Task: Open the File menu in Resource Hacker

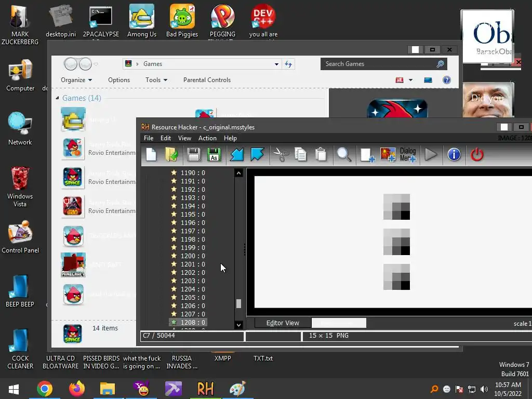Action: [x=149, y=138]
